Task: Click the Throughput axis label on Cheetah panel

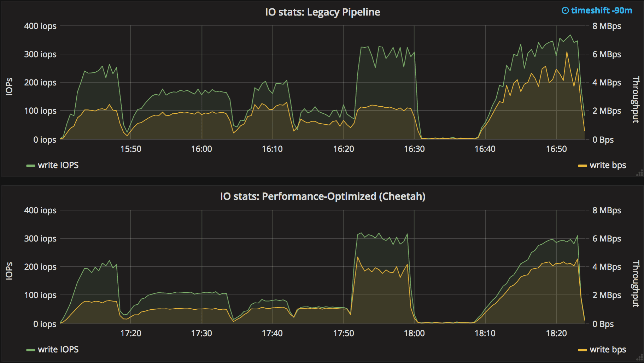Action: point(636,284)
